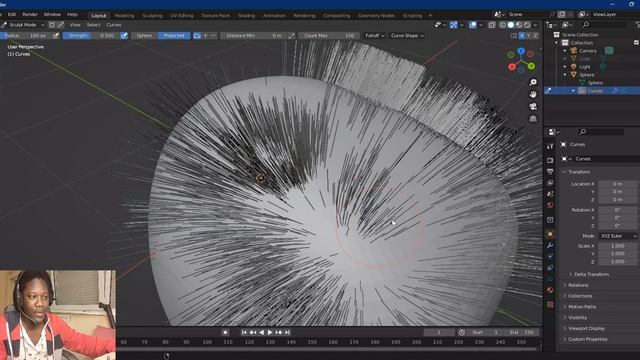This screenshot has width=640, height=360.
Task: Select the Projected button
Action: point(174,36)
